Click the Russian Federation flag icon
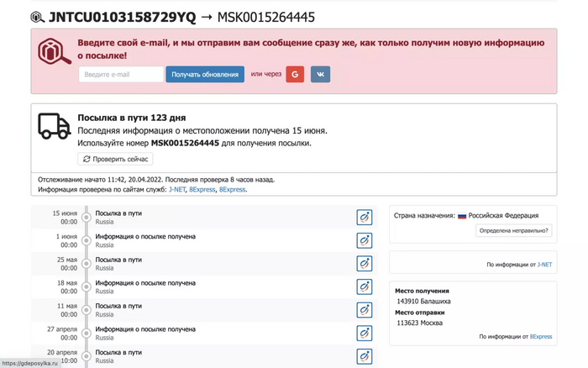588x368 pixels. (x=462, y=216)
